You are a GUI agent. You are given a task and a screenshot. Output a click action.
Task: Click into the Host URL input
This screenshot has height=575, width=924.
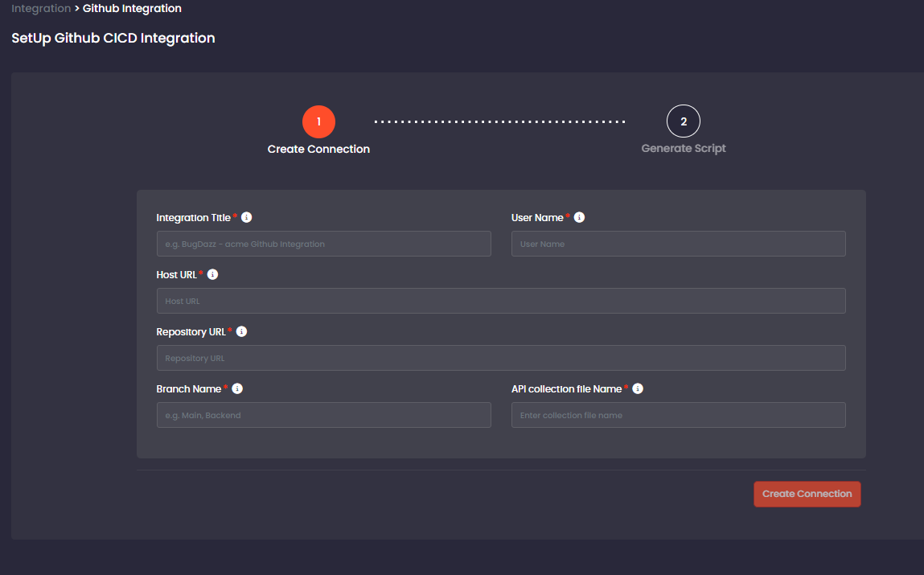pyautogui.click(x=501, y=301)
